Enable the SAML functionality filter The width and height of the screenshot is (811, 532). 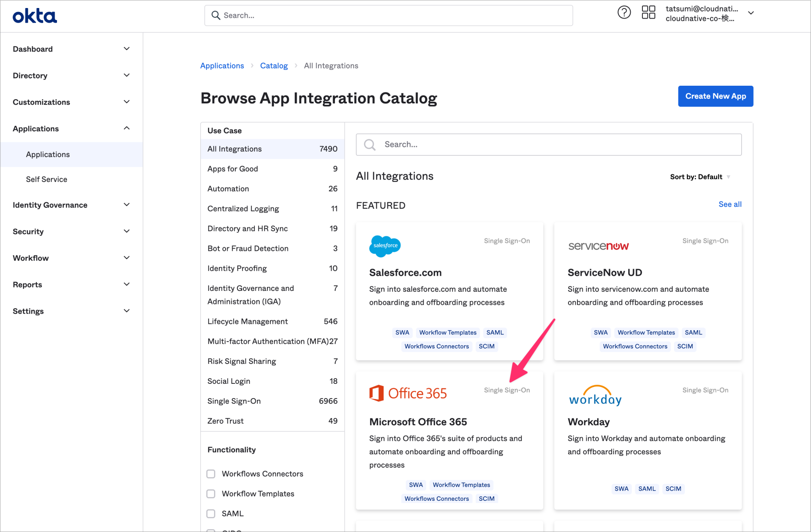click(x=211, y=513)
